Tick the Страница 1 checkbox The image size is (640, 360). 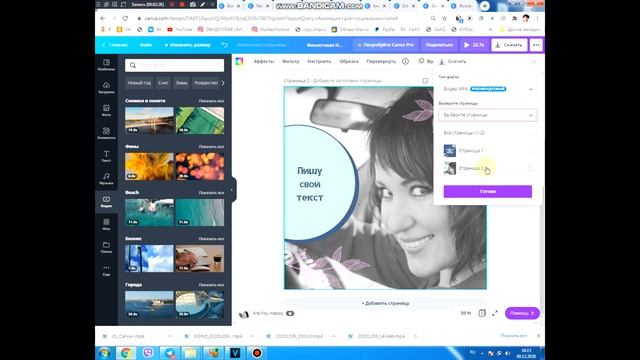(530, 151)
